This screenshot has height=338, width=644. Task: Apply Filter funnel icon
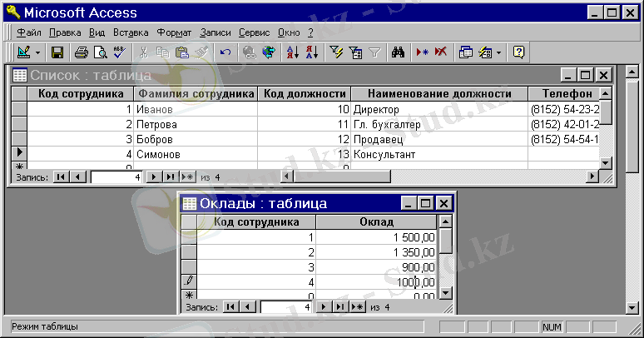click(x=375, y=52)
